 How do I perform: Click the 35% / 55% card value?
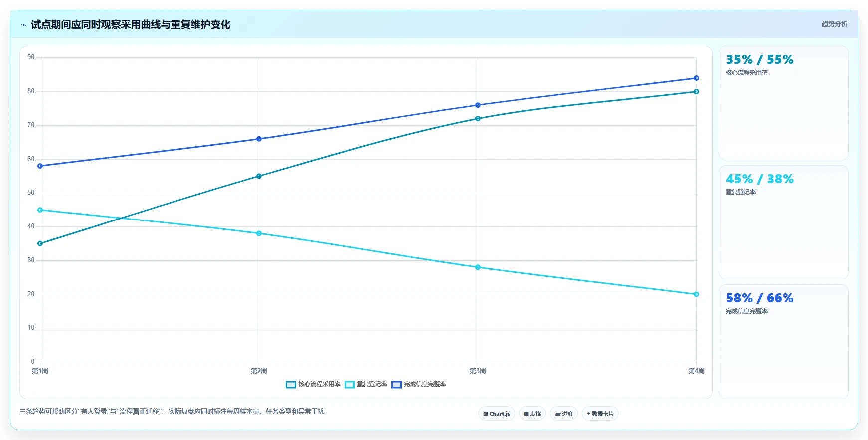pos(759,60)
